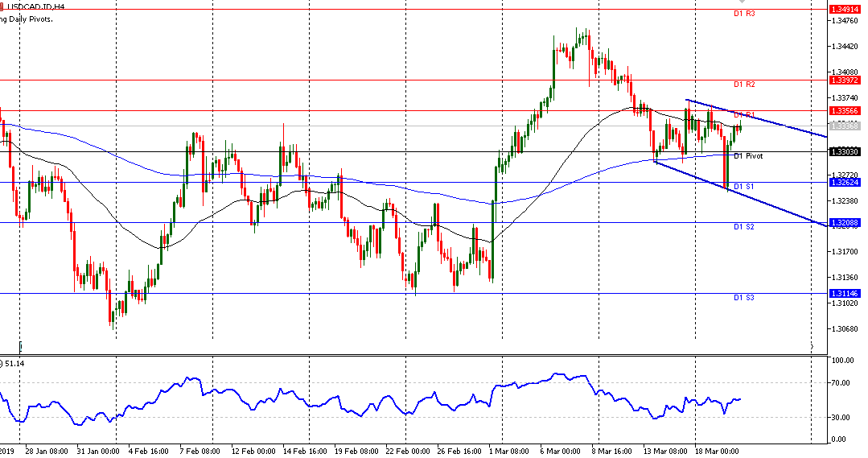Click the RSI 70.00 level on scale

tap(841, 383)
